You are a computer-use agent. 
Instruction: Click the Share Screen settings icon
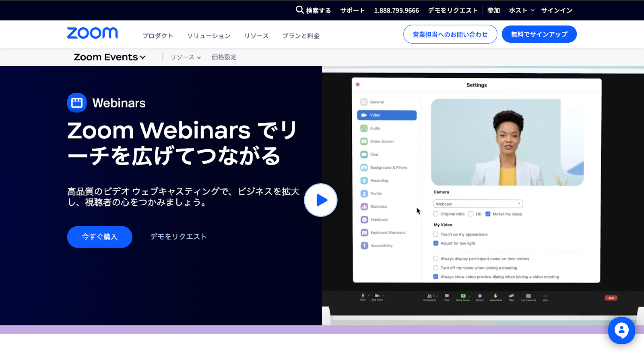click(364, 141)
